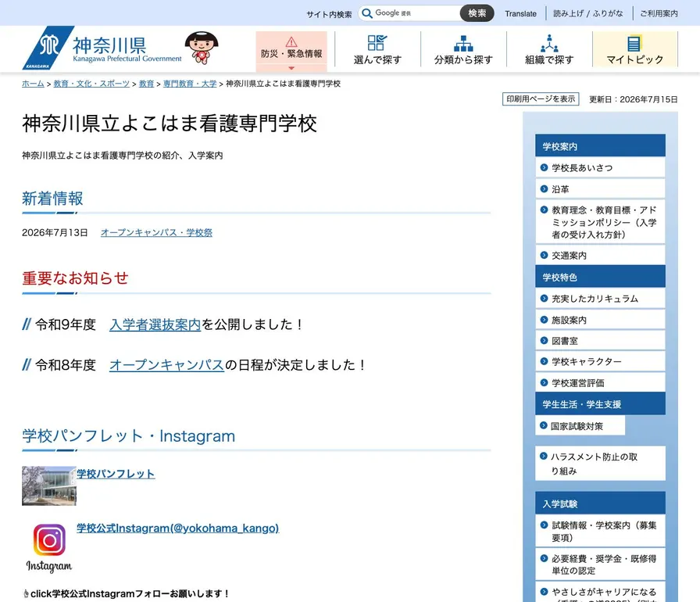
Task: Click 印刷用ページを表示 button
Action: (541, 99)
